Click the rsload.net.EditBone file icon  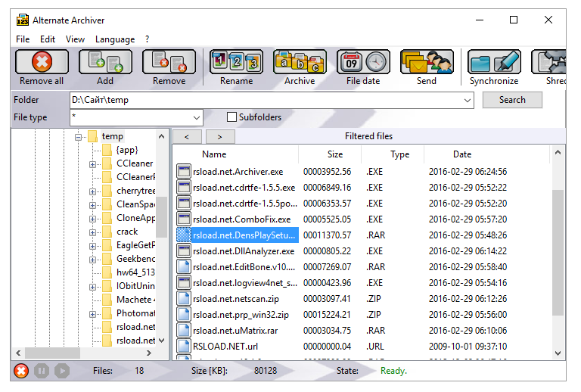pos(183,267)
